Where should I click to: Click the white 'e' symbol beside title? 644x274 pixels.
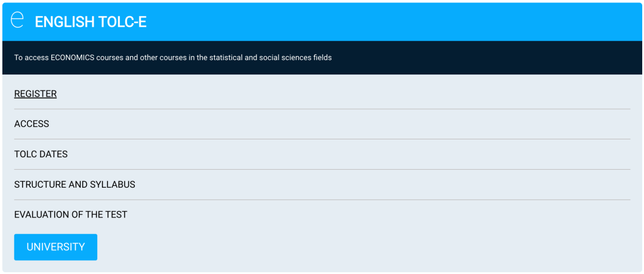pos(17,19)
